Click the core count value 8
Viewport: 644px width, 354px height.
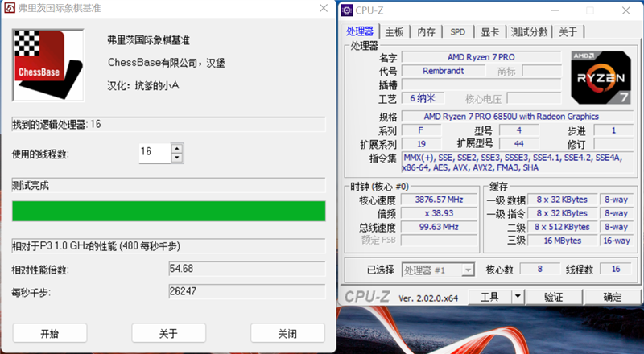(539, 269)
